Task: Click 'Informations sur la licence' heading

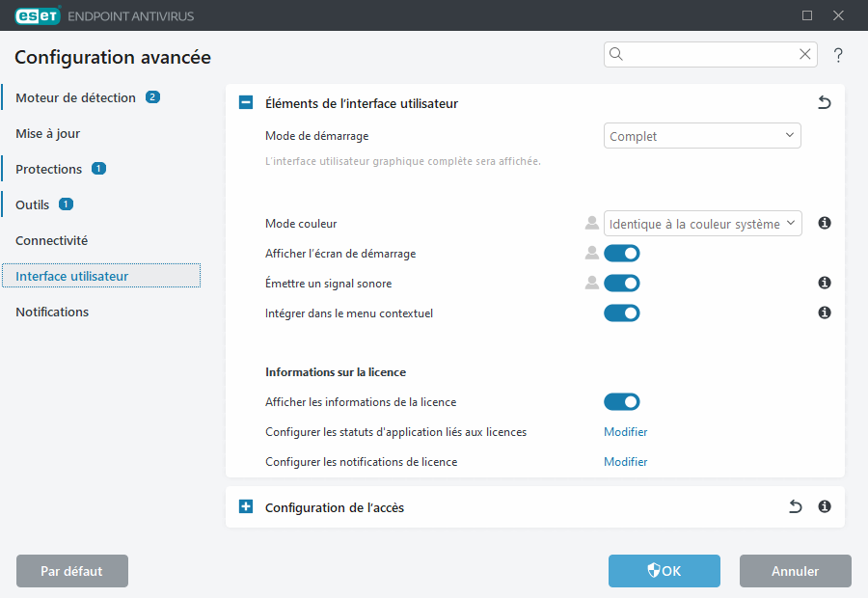Action: point(336,372)
